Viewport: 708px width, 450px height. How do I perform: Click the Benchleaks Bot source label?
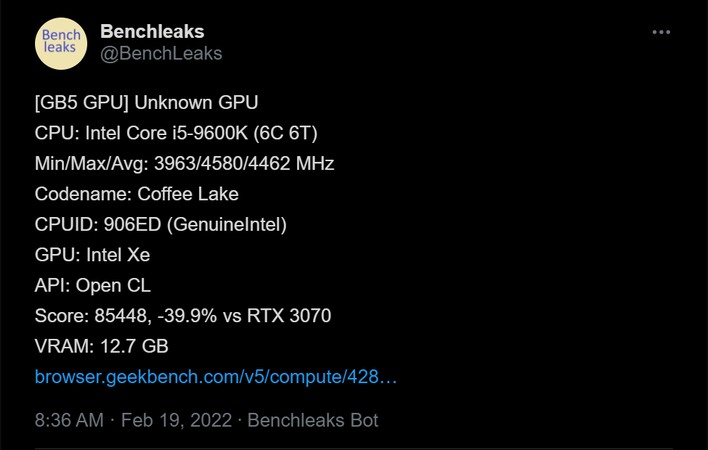click(x=313, y=420)
